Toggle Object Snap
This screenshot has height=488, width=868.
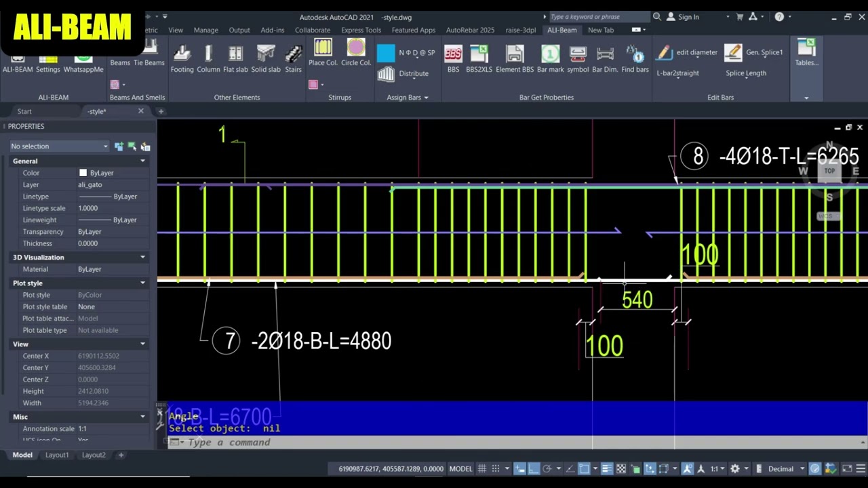click(x=584, y=468)
